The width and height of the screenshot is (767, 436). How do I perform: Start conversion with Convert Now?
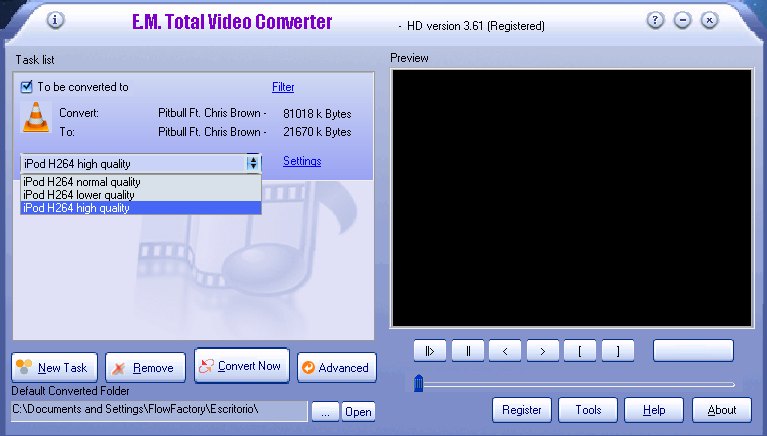242,366
